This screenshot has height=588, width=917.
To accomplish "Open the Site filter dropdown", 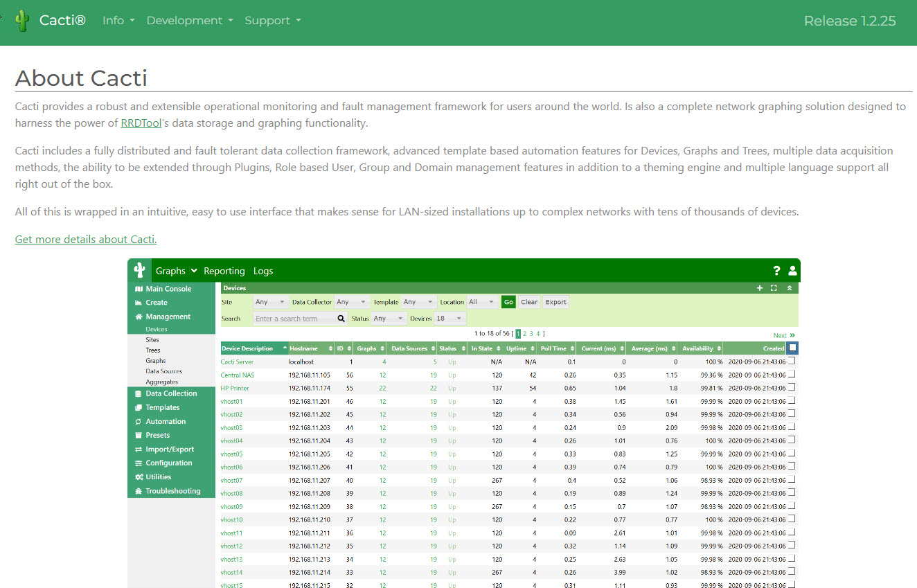I will click(x=271, y=301).
